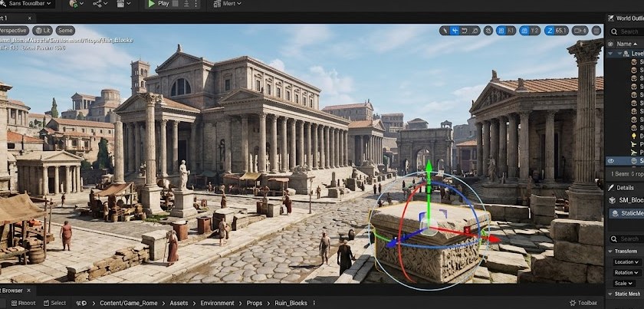Viewport: 644px width, 309px height.
Task: Click the World Outliner panel icon
Action: coord(611,18)
